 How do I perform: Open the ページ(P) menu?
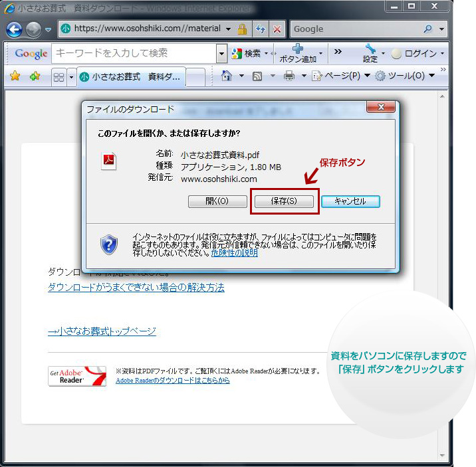tap(340, 76)
